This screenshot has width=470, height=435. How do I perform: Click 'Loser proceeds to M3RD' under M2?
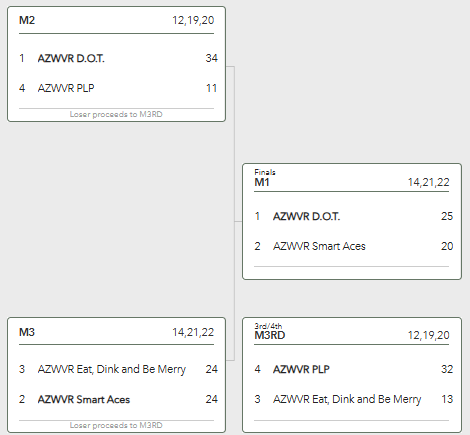116,114
